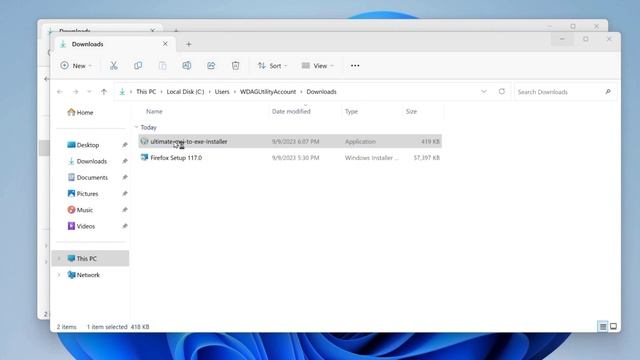Open Downloads in navigation pane
Screen dimensions: 640x360
pos(87,161)
